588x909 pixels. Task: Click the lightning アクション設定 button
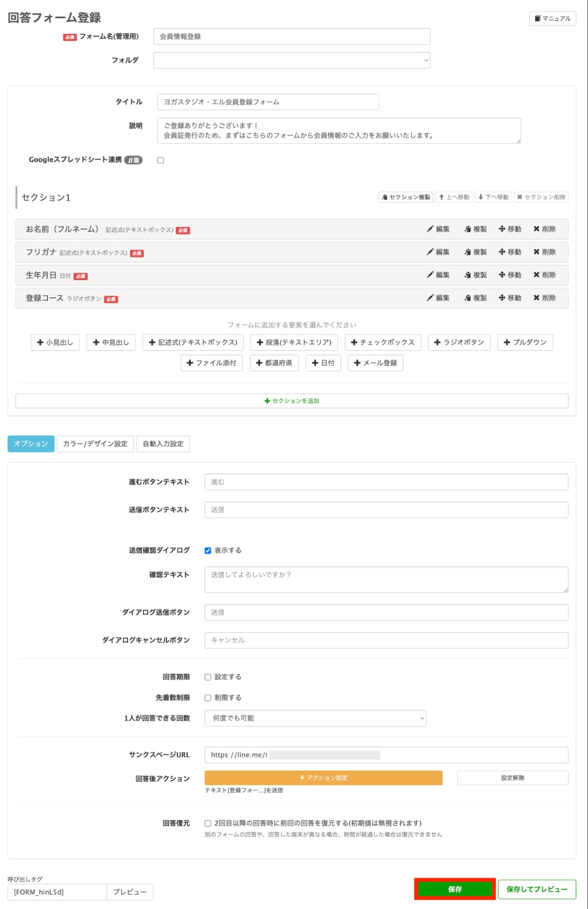[x=323, y=778]
